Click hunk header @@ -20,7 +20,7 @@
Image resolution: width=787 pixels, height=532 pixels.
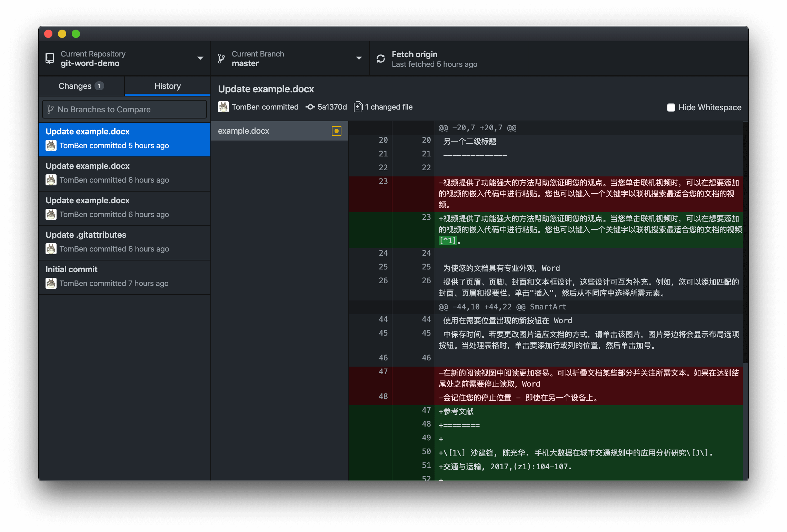click(x=477, y=128)
